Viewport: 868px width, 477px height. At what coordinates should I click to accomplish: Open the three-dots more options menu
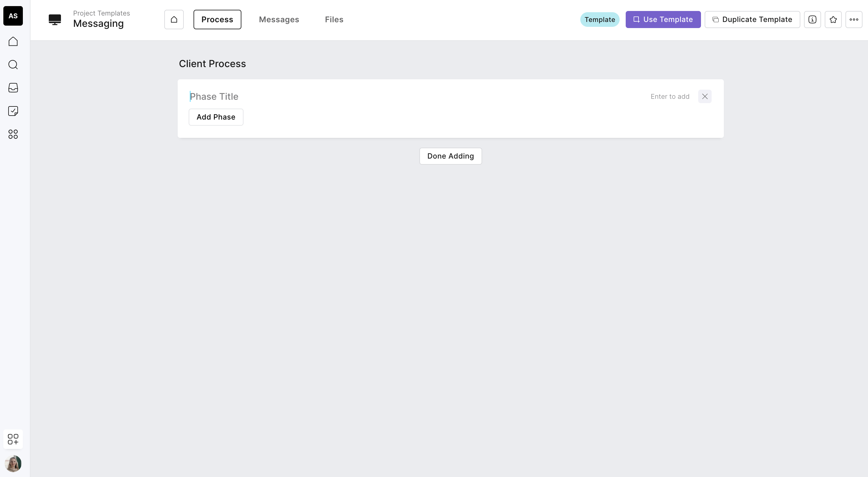coord(853,20)
